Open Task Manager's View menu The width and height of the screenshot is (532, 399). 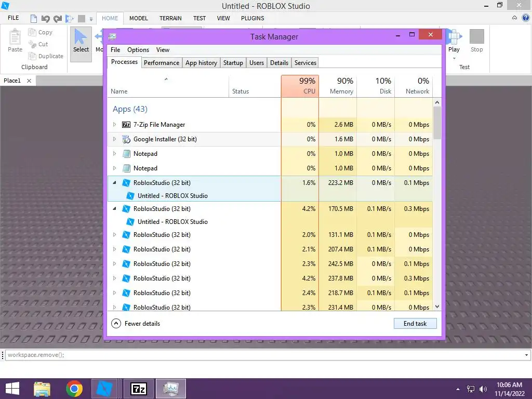163,50
